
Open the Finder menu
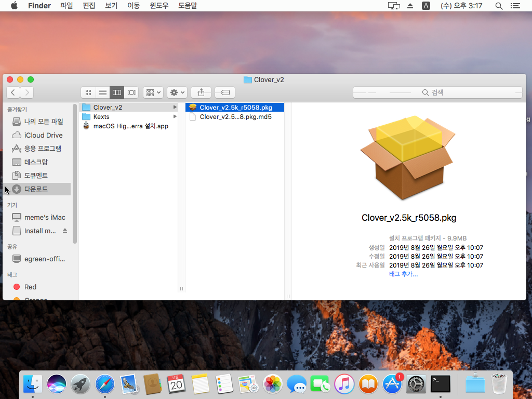(x=39, y=6)
